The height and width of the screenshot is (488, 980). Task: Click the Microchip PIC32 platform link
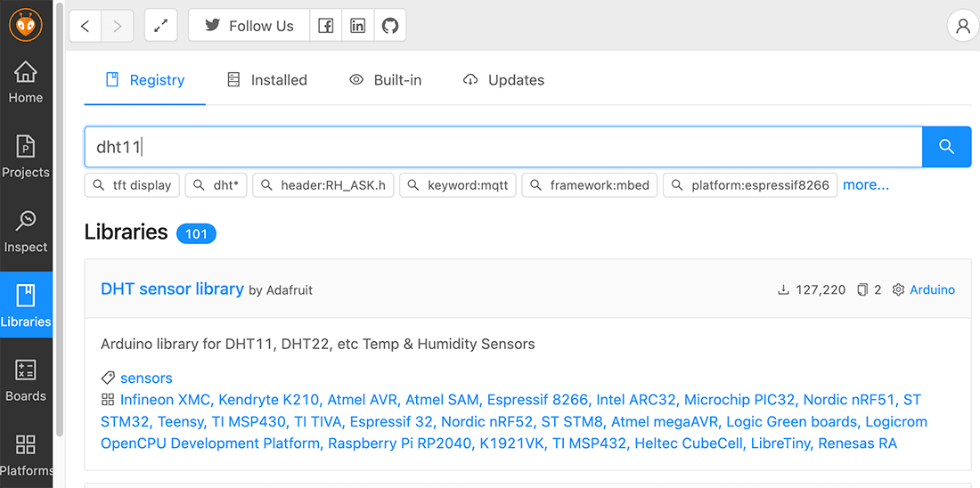740,400
